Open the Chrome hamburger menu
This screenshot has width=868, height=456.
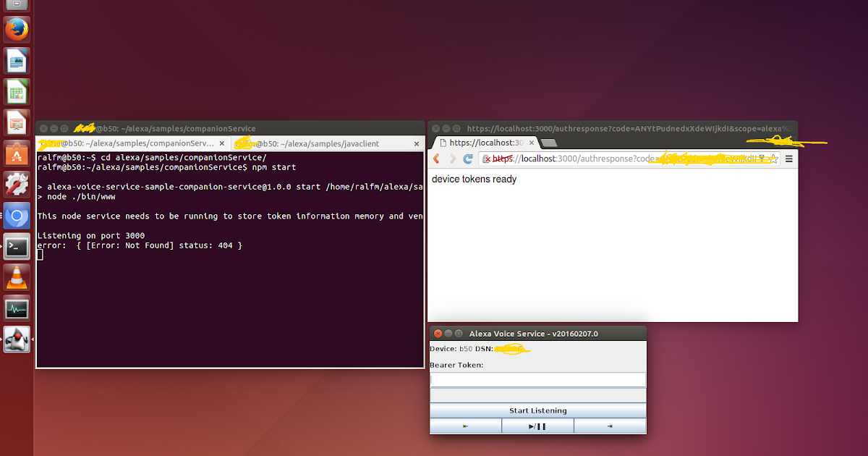tap(789, 159)
